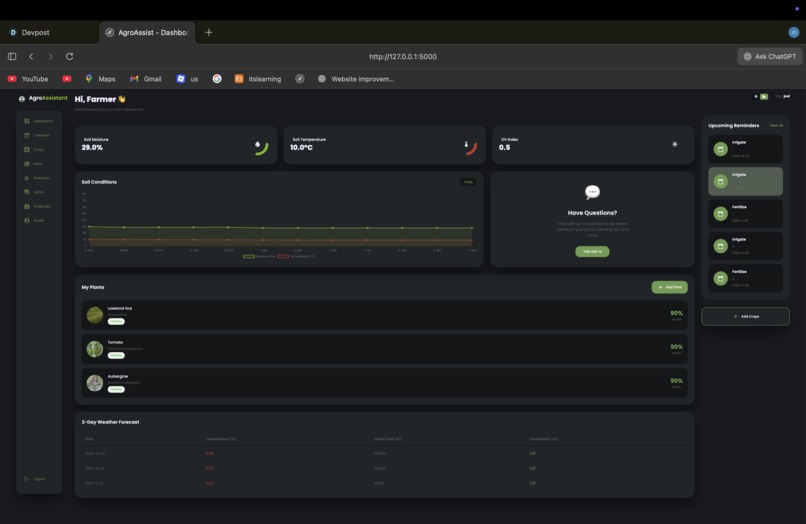Viewport: 806px width, 524px height.
Task: Click the Add Crops dashed button
Action: tap(745, 316)
